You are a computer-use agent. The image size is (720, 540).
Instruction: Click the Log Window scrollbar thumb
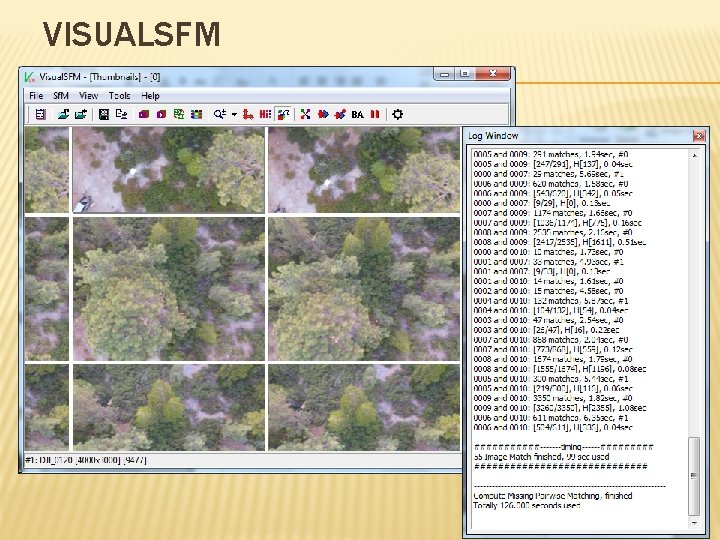click(x=694, y=476)
